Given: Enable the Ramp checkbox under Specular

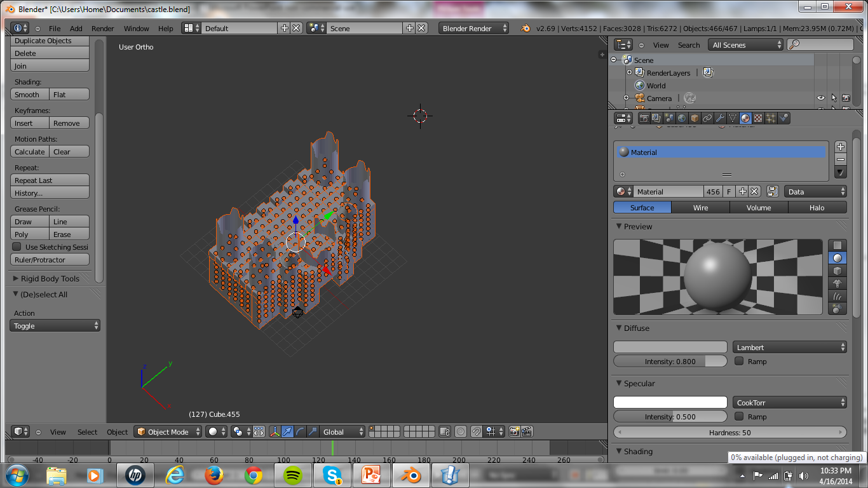Looking at the screenshot, I should point(738,416).
